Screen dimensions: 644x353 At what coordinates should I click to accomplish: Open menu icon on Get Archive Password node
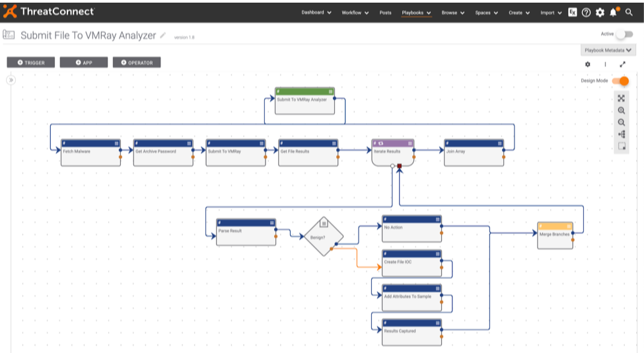click(190, 143)
